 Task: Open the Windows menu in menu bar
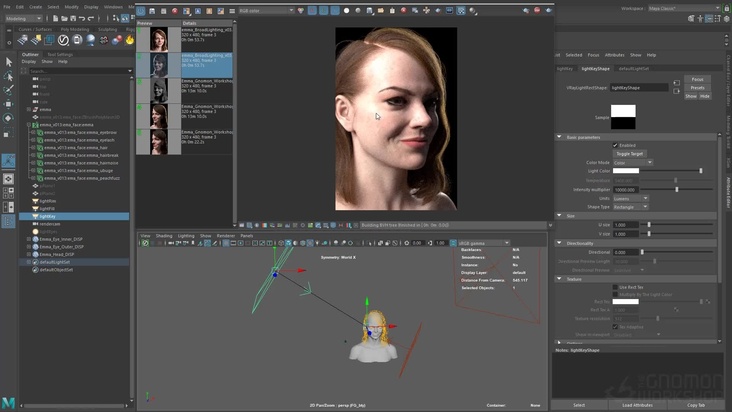coord(113,6)
